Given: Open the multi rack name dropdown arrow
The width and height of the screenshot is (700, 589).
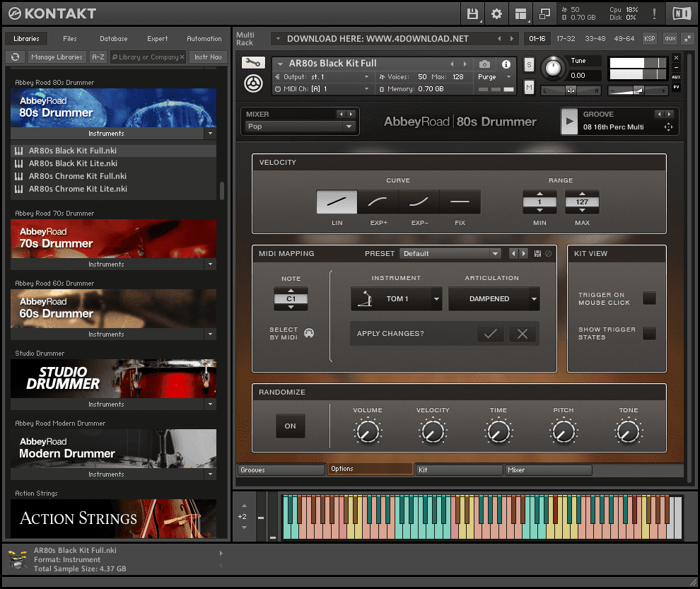Looking at the screenshot, I should pos(278,38).
